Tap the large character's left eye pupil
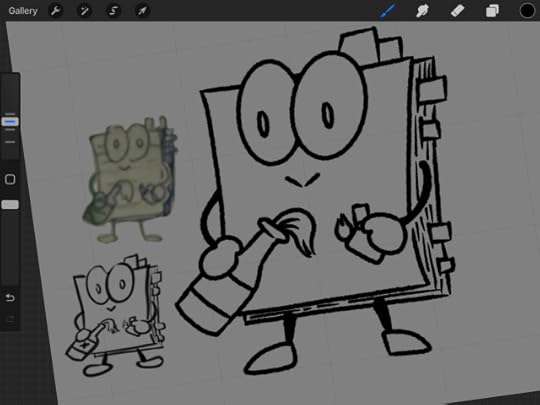The image size is (540, 405). coord(263,124)
